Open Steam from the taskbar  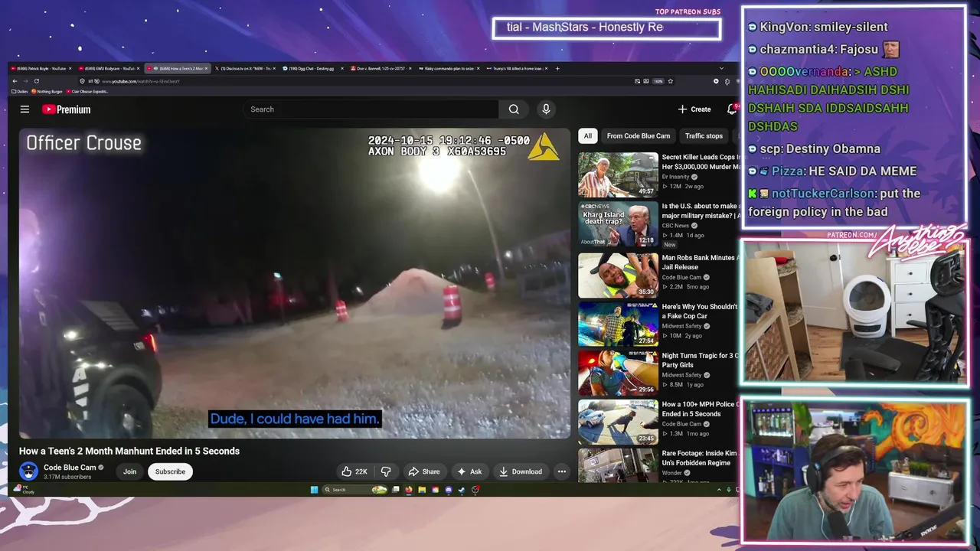462,490
